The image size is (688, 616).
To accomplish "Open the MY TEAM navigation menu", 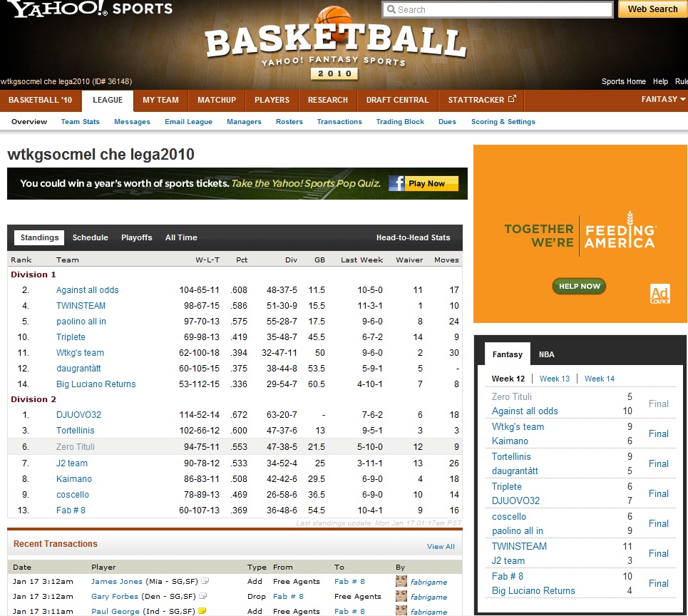I will pos(160,100).
